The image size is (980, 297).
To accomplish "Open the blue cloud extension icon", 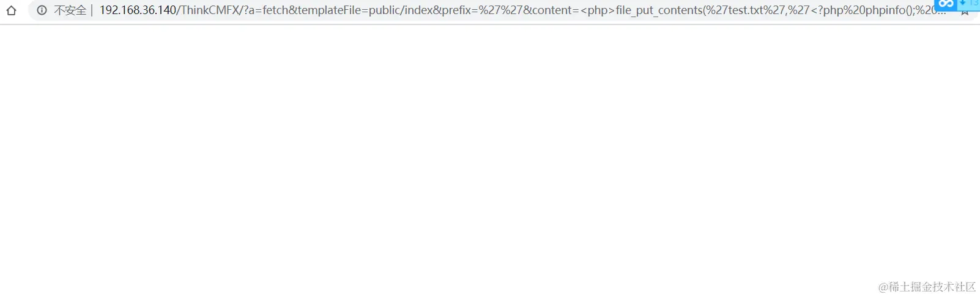I will (946, 4).
